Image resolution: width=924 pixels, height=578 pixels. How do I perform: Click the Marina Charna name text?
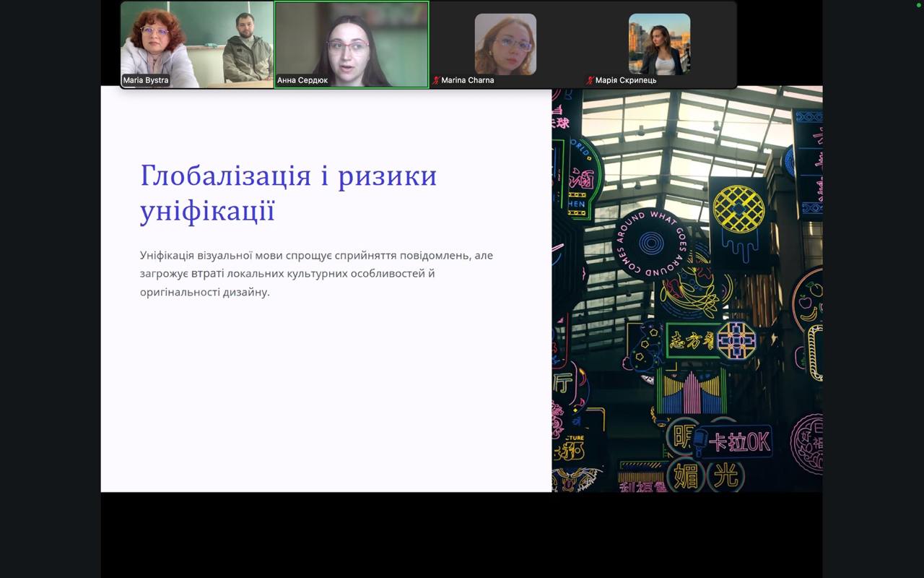[x=468, y=80]
